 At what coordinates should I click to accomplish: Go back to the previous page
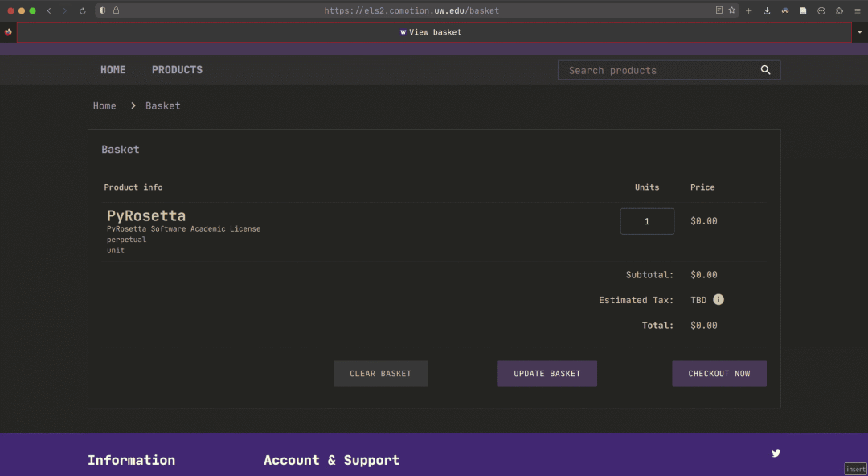49,10
